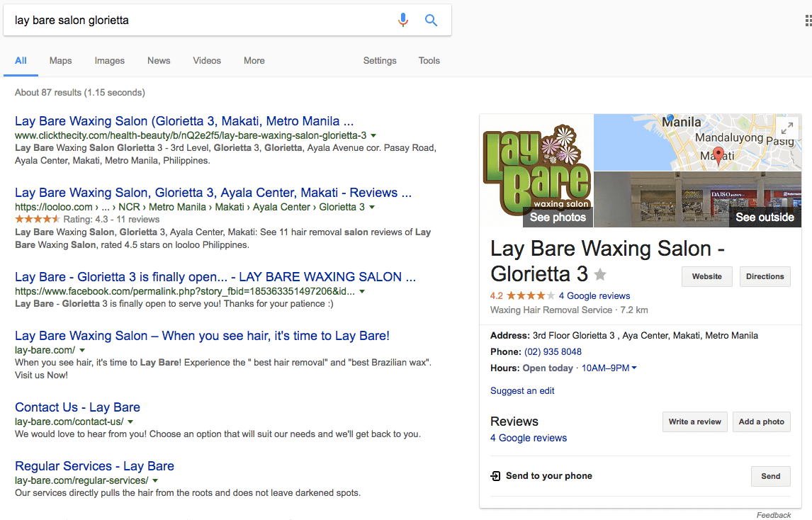The width and height of the screenshot is (812, 520).
Task: Open dropdown arrow beside lay-bare.com/ URL
Action: pos(81,351)
